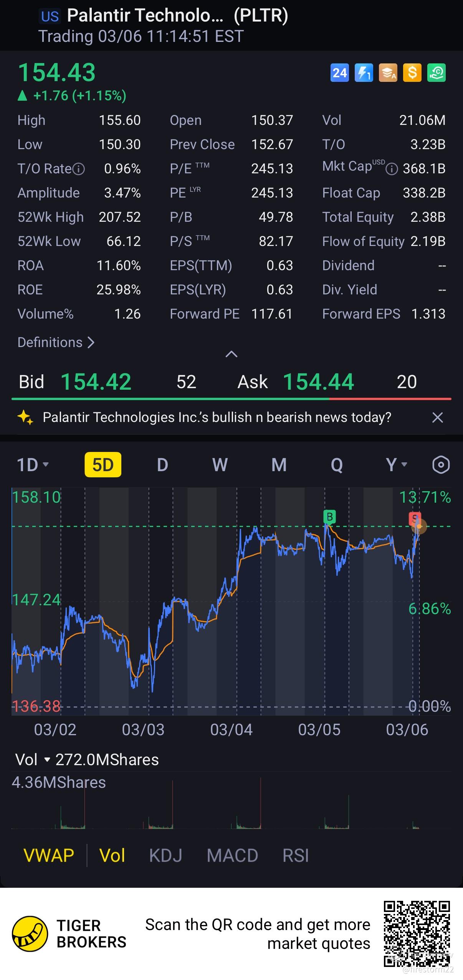The height and width of the screenshot is (980, 463).
Task: Open the Definitions link
Action: (56, 342)
